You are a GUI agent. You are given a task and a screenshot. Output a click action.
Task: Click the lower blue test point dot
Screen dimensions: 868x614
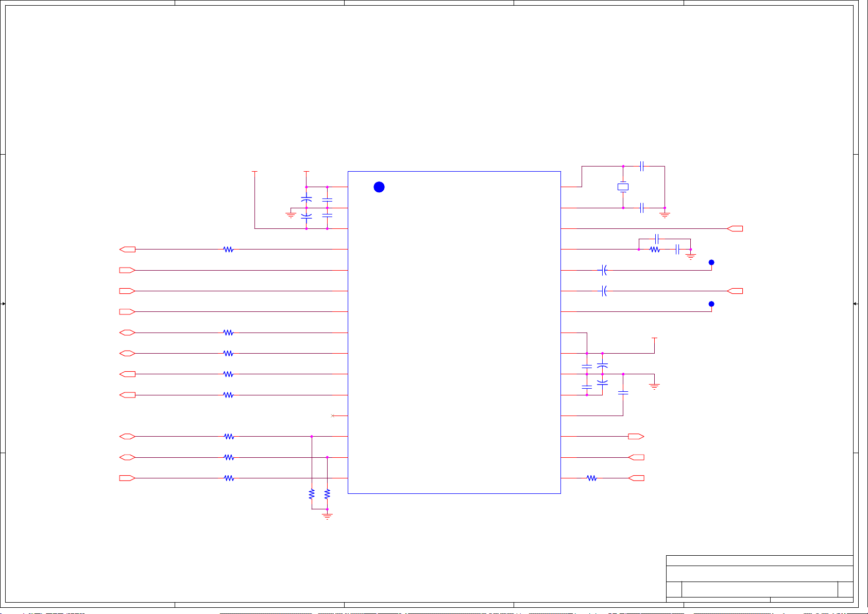click(711, 304)
